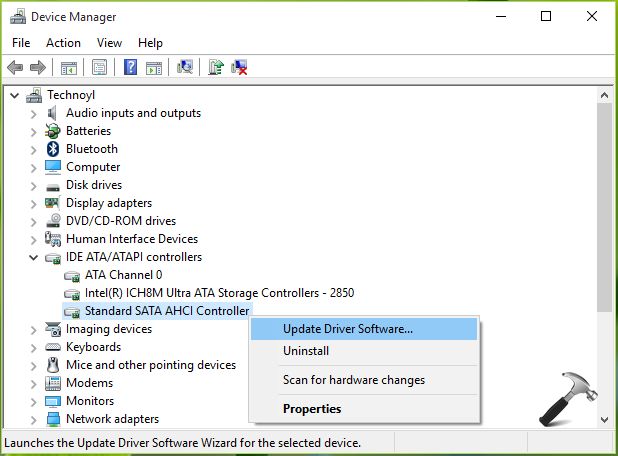Image resolution: width=618 pixels, height=456 pixels.
Task: Expand the Keyboards category
Action: (34, 348)
